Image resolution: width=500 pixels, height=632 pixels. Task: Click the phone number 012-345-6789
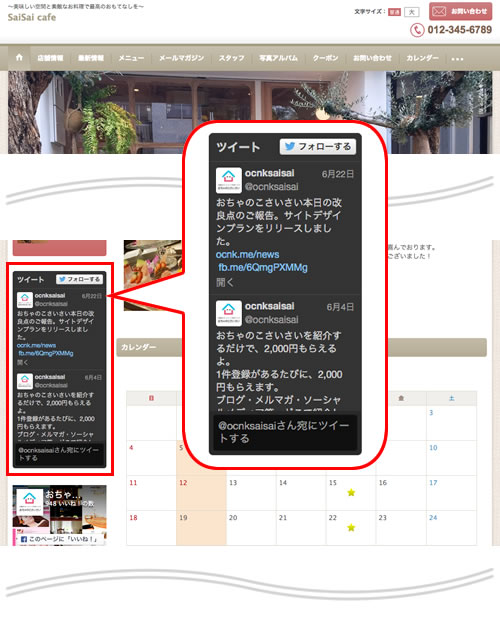(459, 30)
